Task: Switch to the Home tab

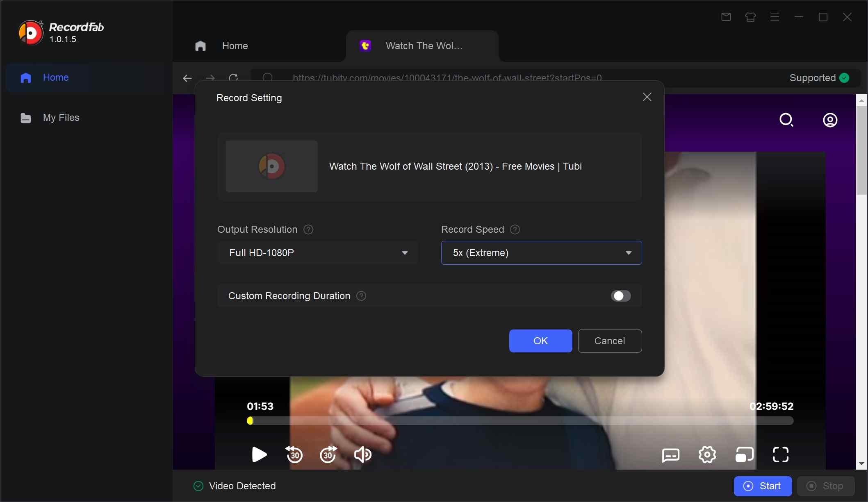Action: point(234,45)
